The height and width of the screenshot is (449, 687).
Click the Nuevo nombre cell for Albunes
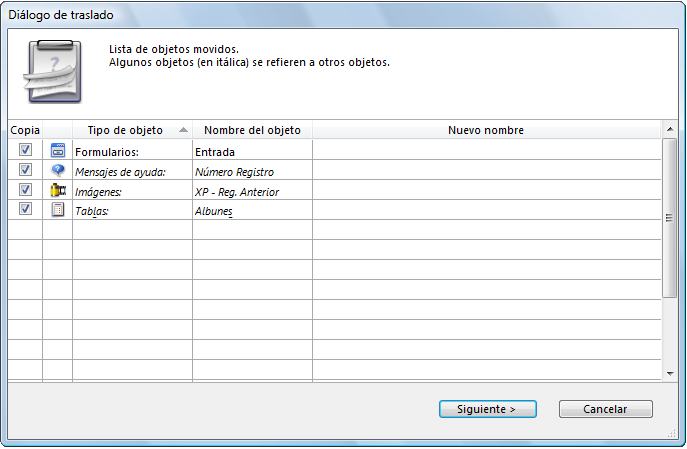[486, 211]
